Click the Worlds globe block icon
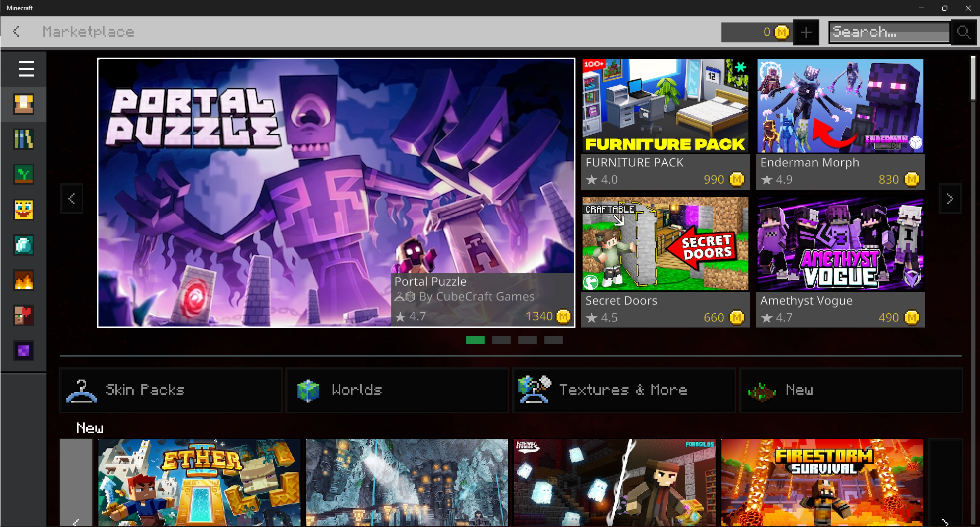980x527 pixels. click(308, 391)
